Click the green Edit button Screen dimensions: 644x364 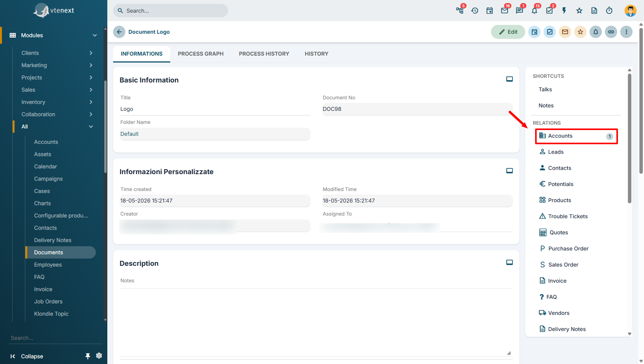point(508,32)
